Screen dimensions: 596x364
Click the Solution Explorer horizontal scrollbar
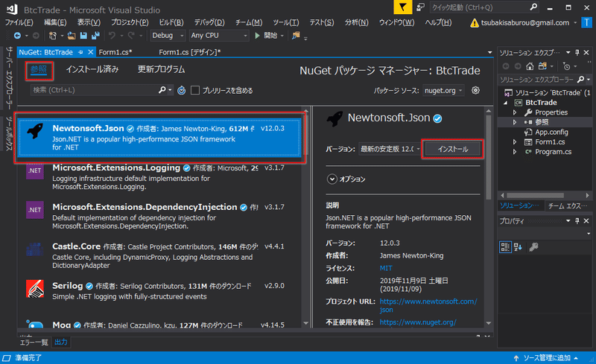[x=535, y=195]
